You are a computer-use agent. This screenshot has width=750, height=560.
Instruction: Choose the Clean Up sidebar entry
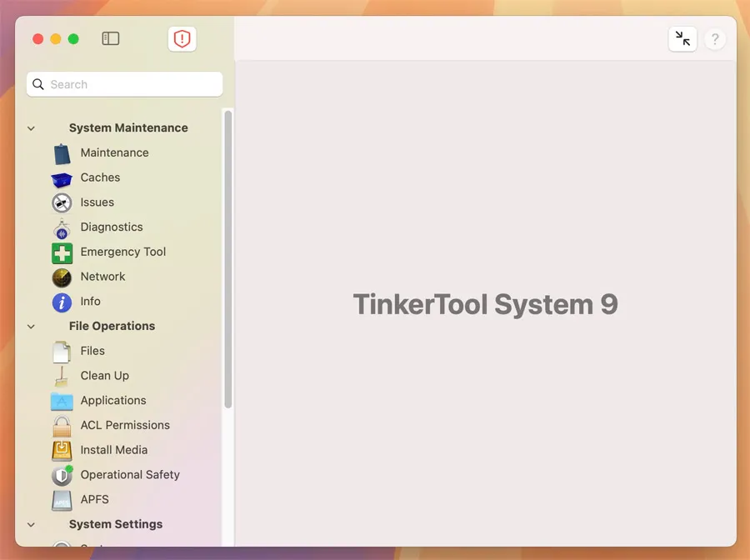click(x=104, y=376)
